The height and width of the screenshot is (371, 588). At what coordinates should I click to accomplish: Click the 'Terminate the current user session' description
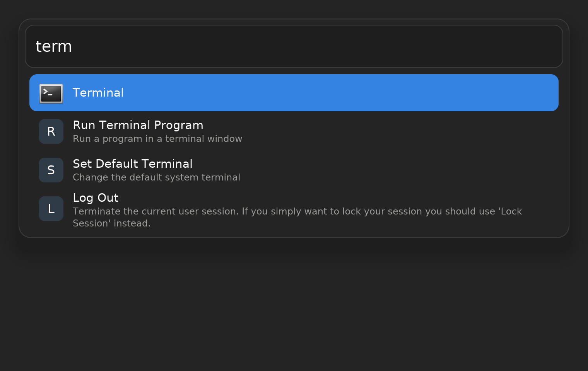pos(297,217)
